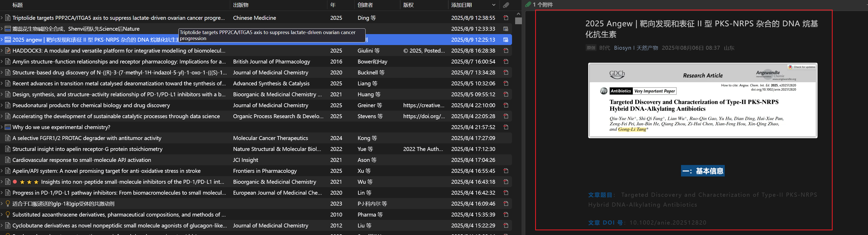
Task: Click webpage icon of Why do we use experimental chemistry
Action: [x=8, y=127]
